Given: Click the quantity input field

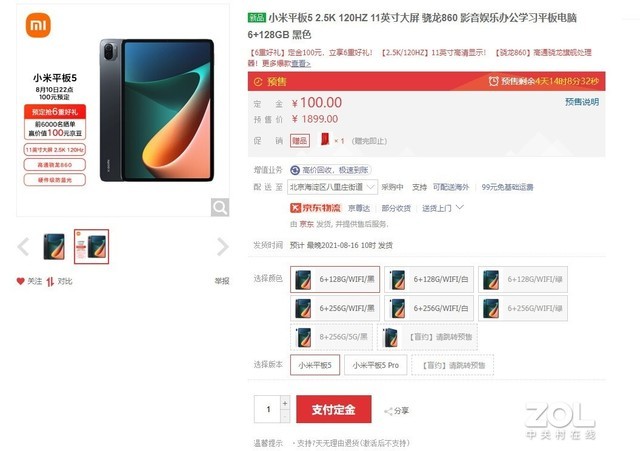Looking at the screenshot, I should 267,409.
